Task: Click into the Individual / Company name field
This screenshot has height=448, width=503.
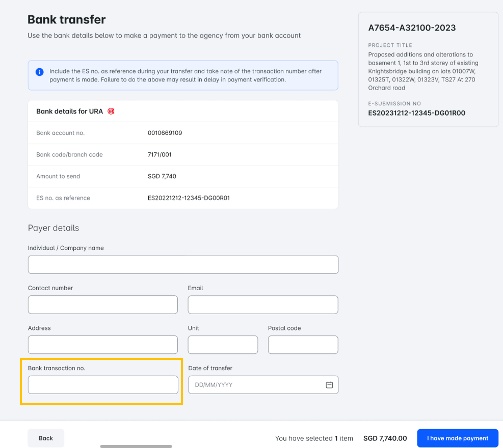Action: click(x=183, y=264)
